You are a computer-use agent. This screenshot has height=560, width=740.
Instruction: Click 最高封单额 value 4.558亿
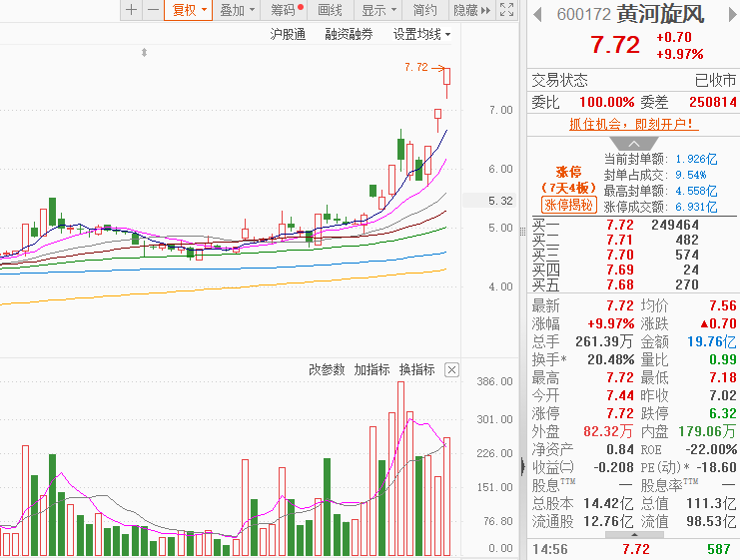point(696,191)
